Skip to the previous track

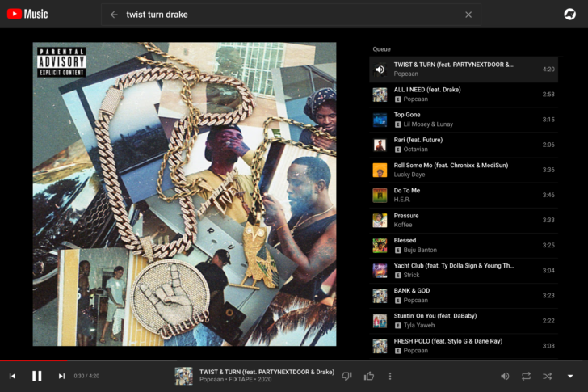point(12,376)
